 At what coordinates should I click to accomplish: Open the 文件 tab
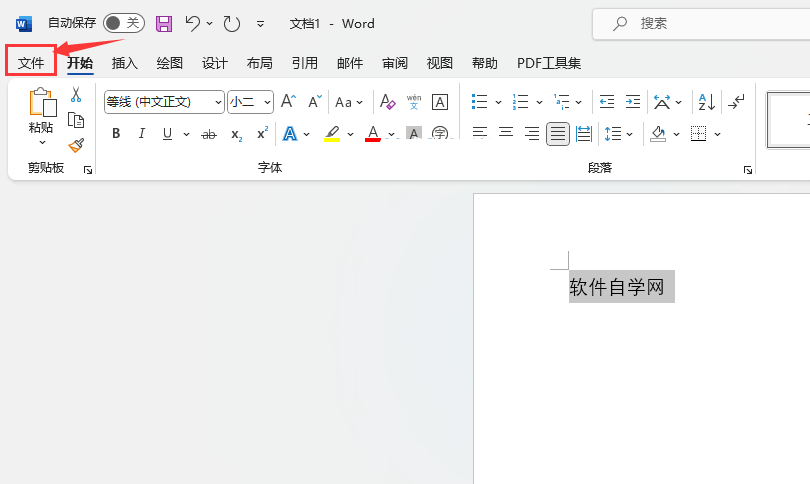tap(31, 63)
